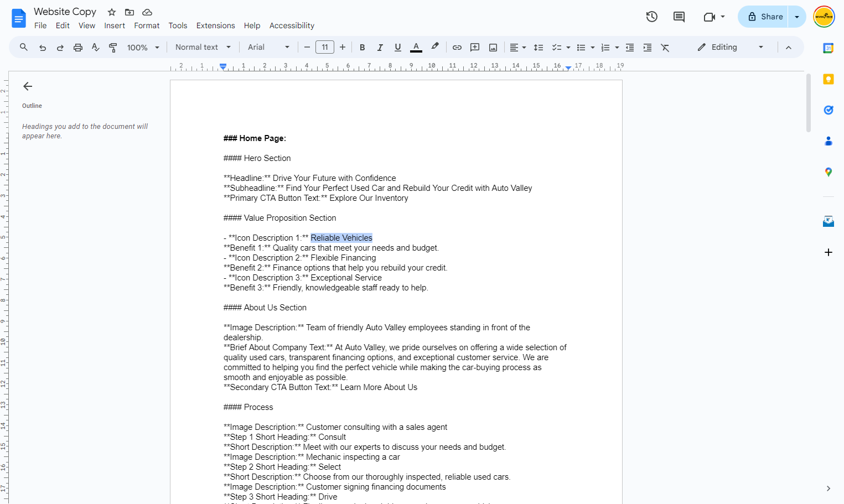Star the Website Copy document
The image size is (844, 504).
coord(112,12)
